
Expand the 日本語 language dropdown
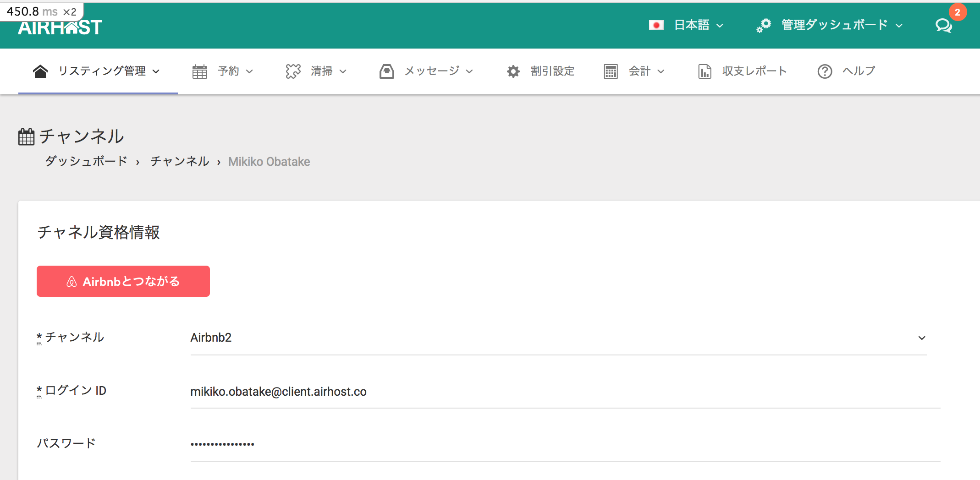tap(698, 25)
